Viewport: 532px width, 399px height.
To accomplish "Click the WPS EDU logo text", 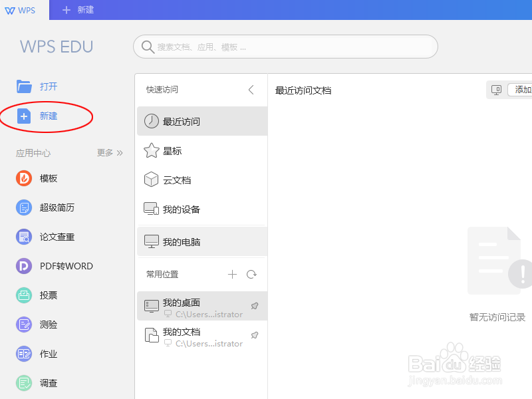I will tap(57, 47).
